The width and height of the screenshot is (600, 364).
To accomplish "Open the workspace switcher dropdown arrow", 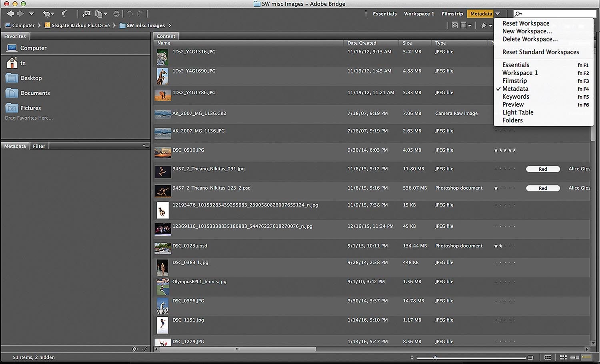I will (498, 13).
